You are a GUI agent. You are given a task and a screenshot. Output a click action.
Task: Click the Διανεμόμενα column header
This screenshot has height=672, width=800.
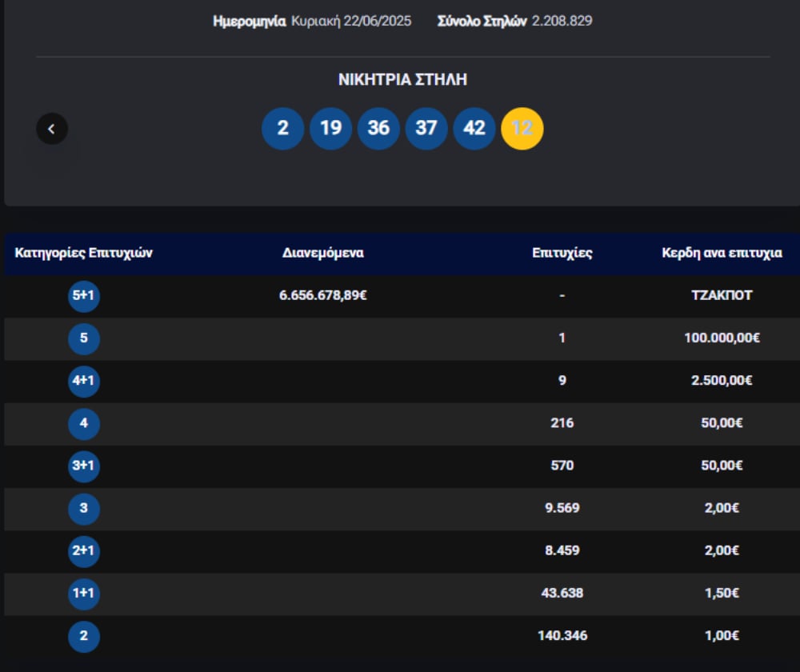[323, 253]
